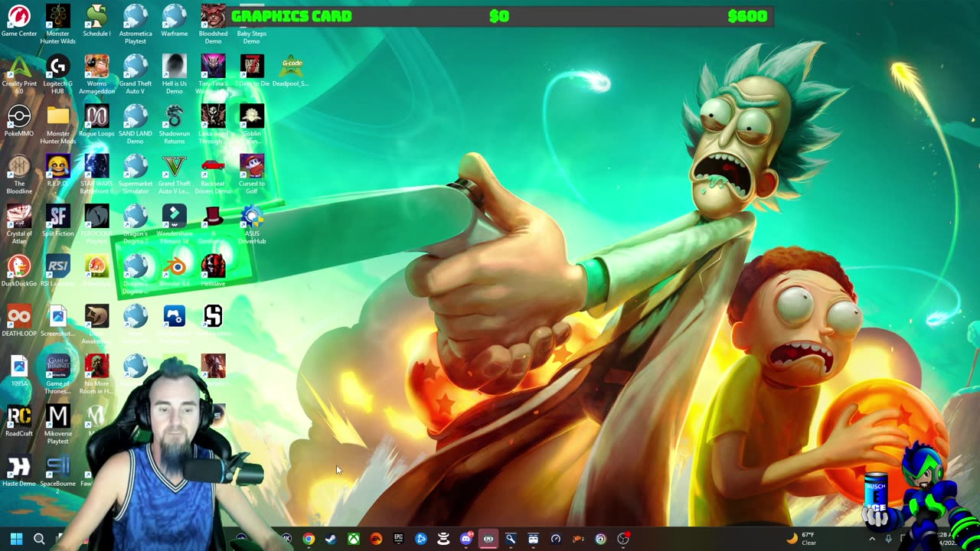Open the Game of Thrones shortcut

pos(58,373)
